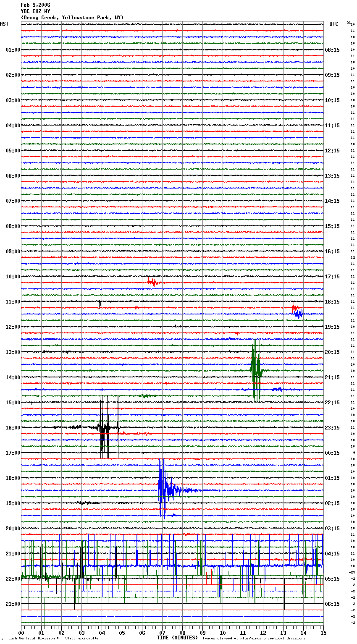Image resolution: width=357 pixels, height=644 pixels.
Task: Click the '07' minute tick label on x-axis
Action: pos(162,633)
